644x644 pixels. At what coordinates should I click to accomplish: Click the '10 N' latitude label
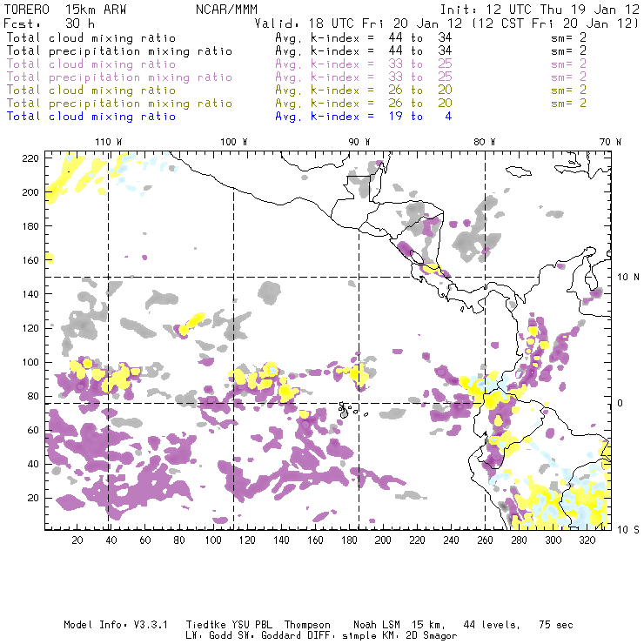tap(628, 278)
